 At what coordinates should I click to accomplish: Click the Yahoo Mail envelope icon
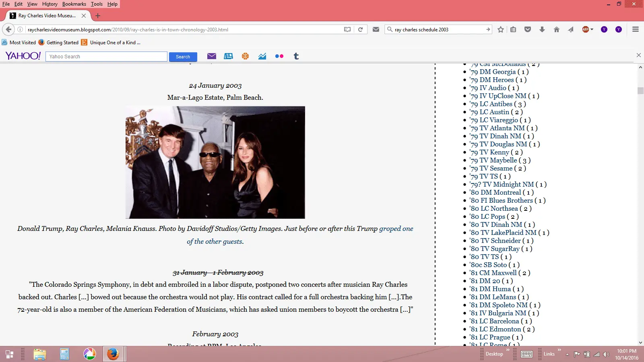212,56
